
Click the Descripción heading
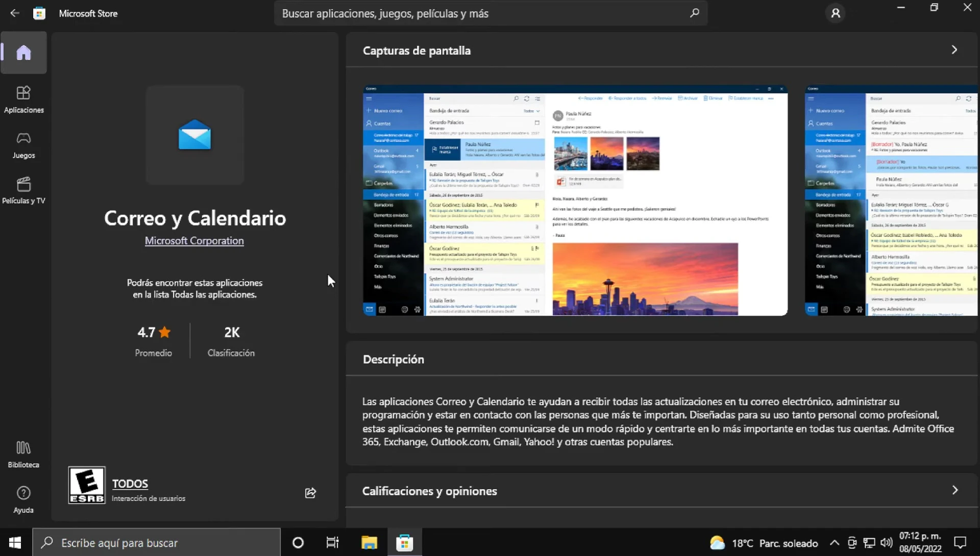coord(394,360)
